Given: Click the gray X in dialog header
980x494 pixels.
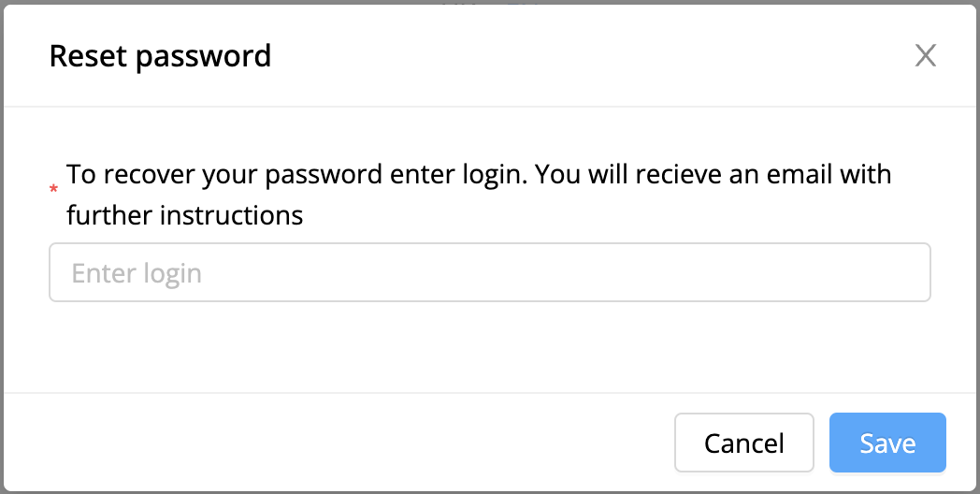Looking at the screenshot, I should tap(925, 55).
